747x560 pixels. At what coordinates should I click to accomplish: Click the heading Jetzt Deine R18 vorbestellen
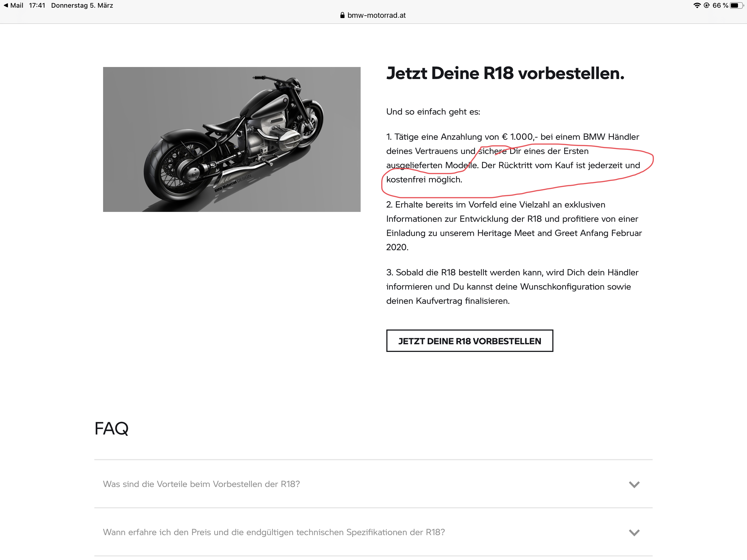point(505,73)
